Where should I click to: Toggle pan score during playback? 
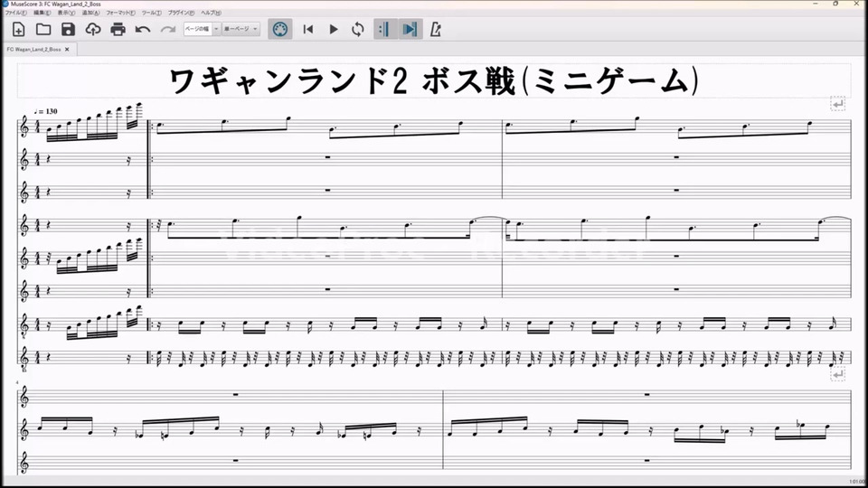[x=410, y=29]
